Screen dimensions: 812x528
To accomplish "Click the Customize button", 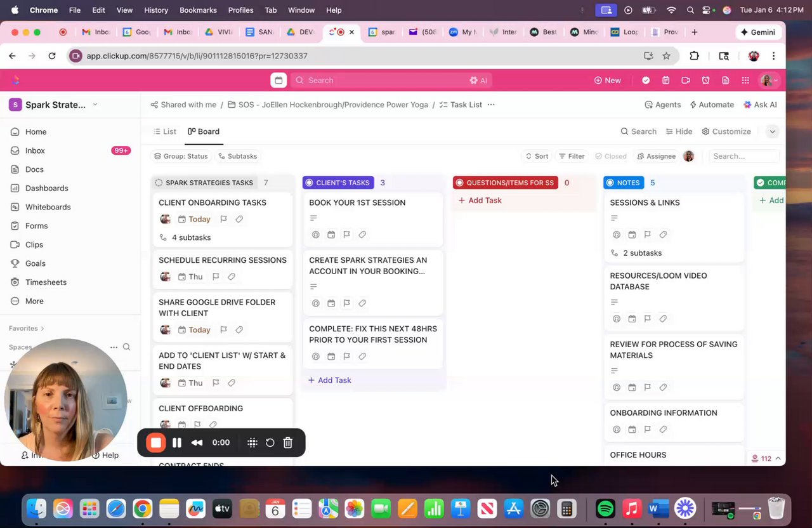I will point(726,131).
